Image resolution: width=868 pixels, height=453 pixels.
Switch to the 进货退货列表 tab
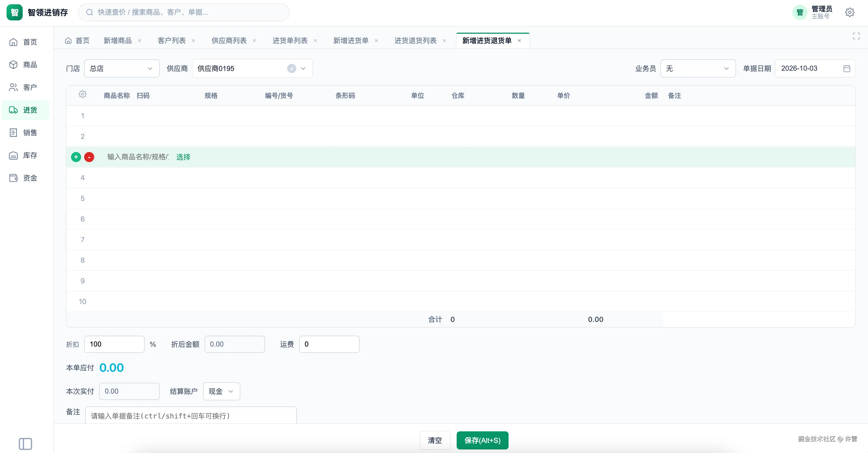(415, 41)
